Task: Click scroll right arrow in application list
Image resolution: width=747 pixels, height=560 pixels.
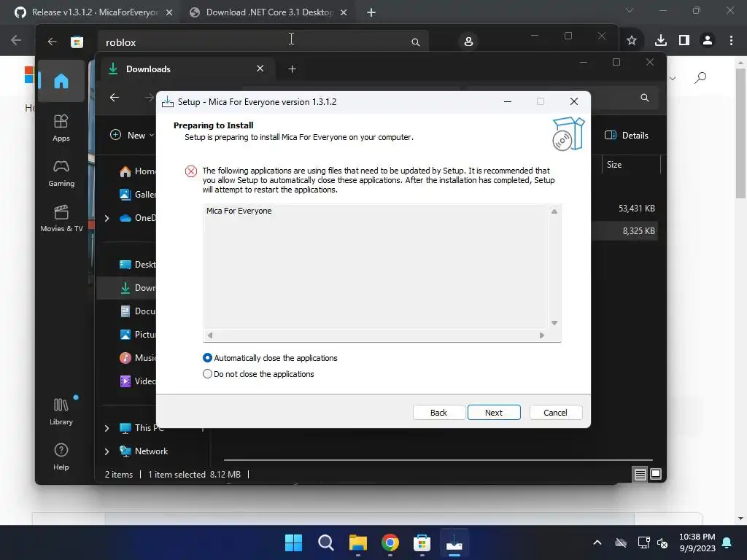Action: tap(542, 335)
